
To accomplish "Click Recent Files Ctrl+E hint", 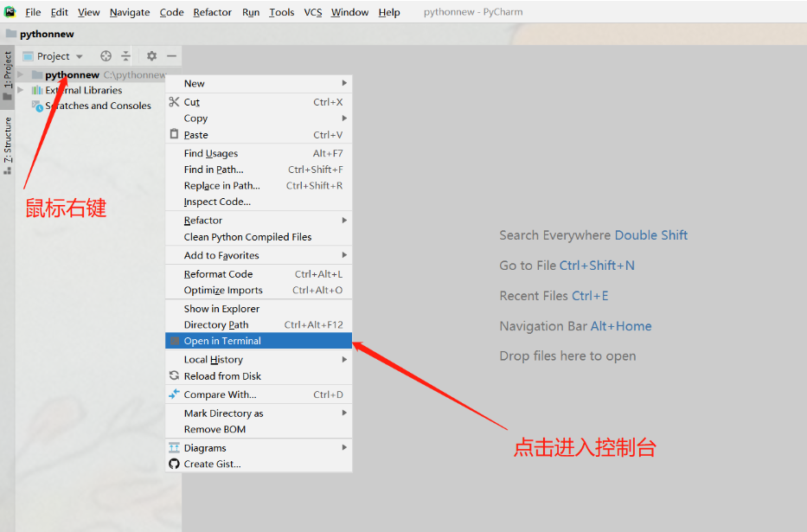I will tap(554, 296).
